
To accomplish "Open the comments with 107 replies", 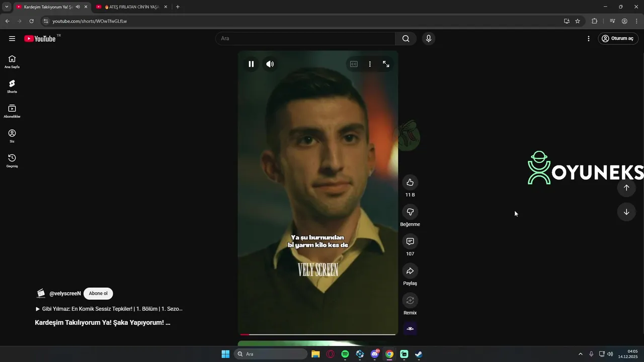I will 410,241.
